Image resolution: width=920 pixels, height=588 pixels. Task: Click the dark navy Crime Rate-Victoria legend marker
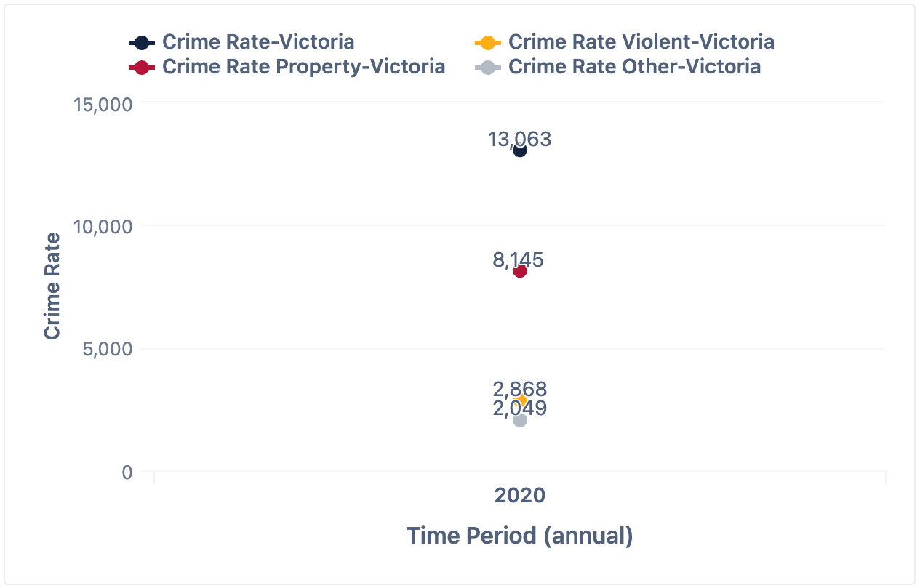142,42
